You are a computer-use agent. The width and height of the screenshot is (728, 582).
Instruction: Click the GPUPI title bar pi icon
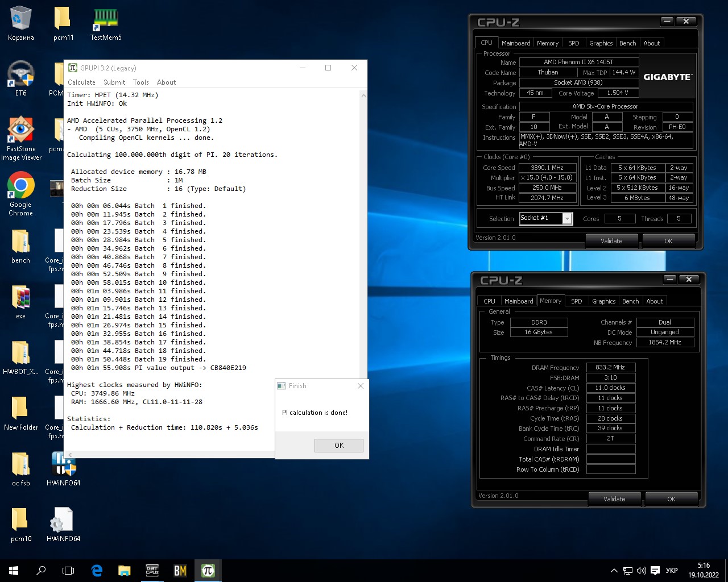pos(72,68)
